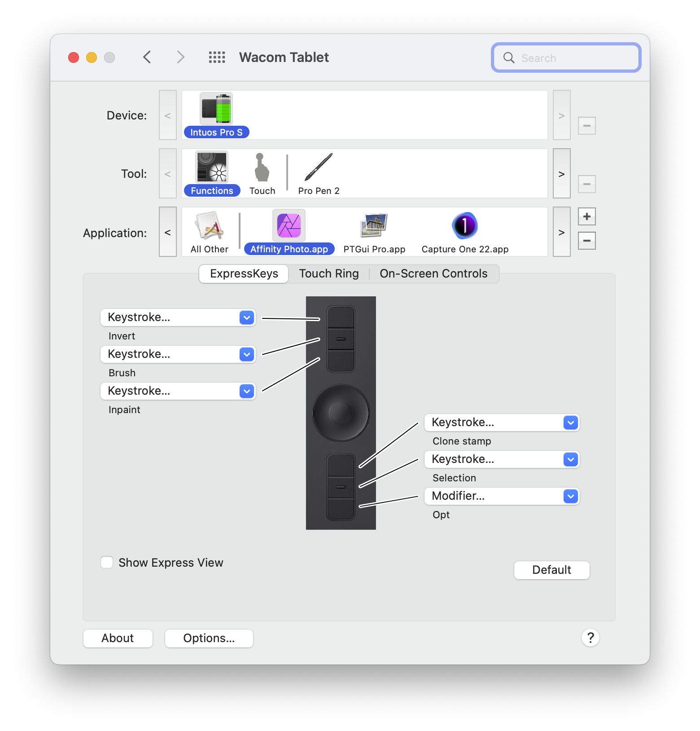700x731 pixels.
Task: Open the Modifier dropdown labeled Opt
Action: click(x=502, y=496)
